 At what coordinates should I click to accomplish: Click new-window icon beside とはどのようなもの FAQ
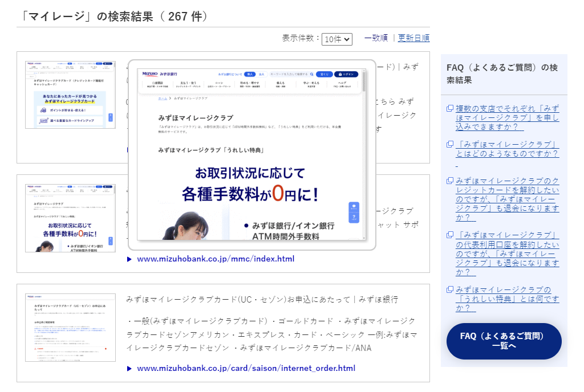(x=450, y=144)
